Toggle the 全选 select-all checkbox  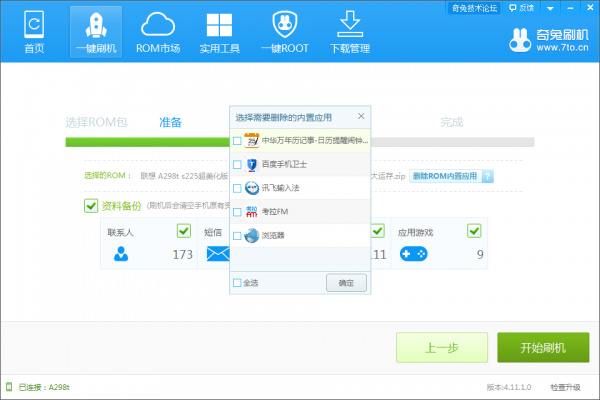coord(237,283)
